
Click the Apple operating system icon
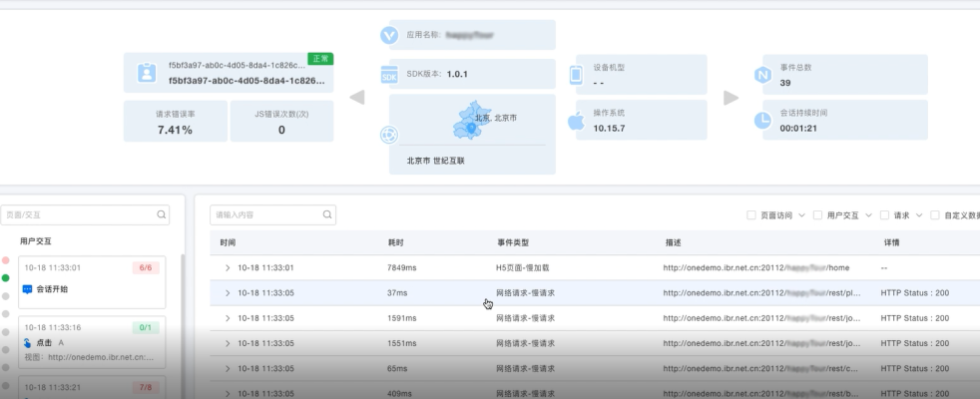[576, 121]
